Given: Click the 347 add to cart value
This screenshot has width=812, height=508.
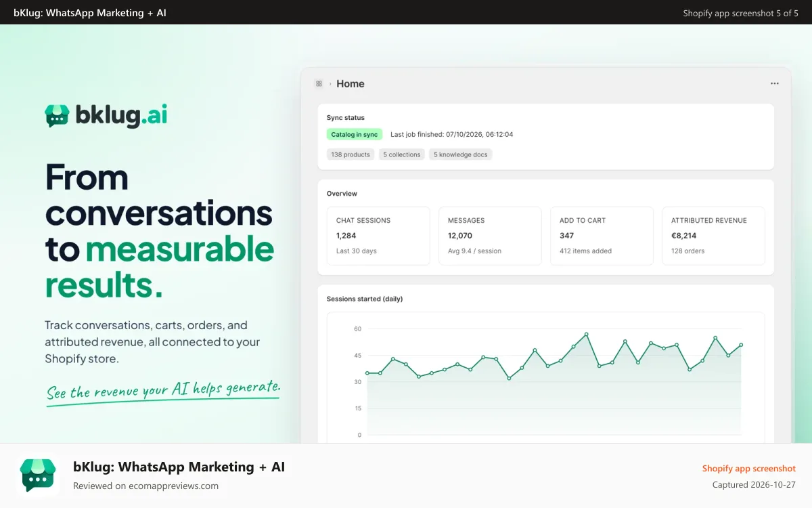Looking at the screenshot, I should [567, 236].
